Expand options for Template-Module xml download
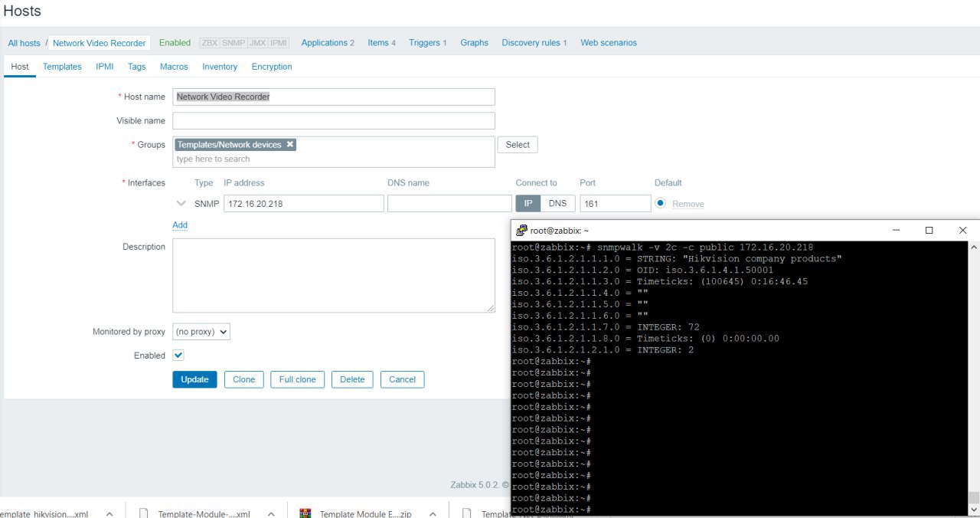Image resolution: width=980 pixels, height=518 pixels. pos(271,514)
